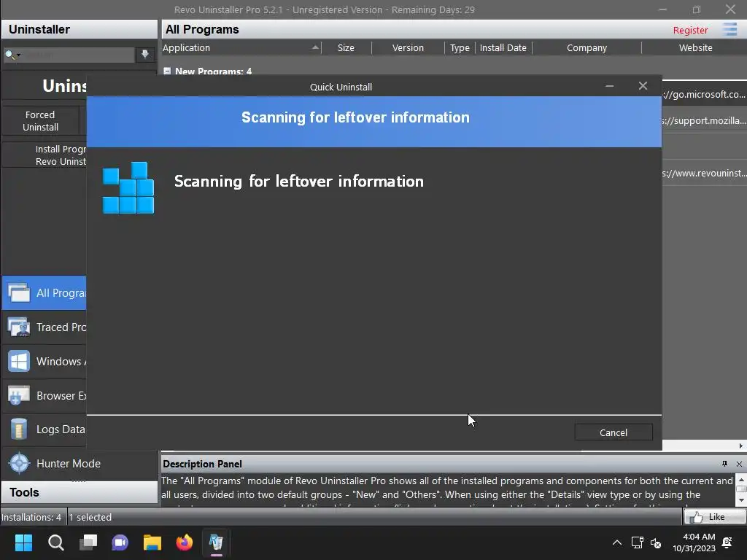Open Windows Start menu
747x560 pixels.
pyautogui.click(x=23, y=542)
